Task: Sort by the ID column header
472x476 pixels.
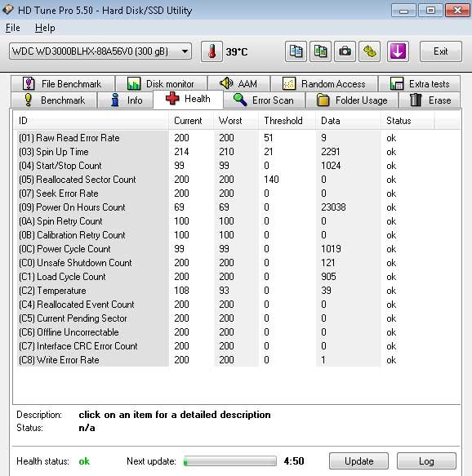Action: [x=91, y=121]
